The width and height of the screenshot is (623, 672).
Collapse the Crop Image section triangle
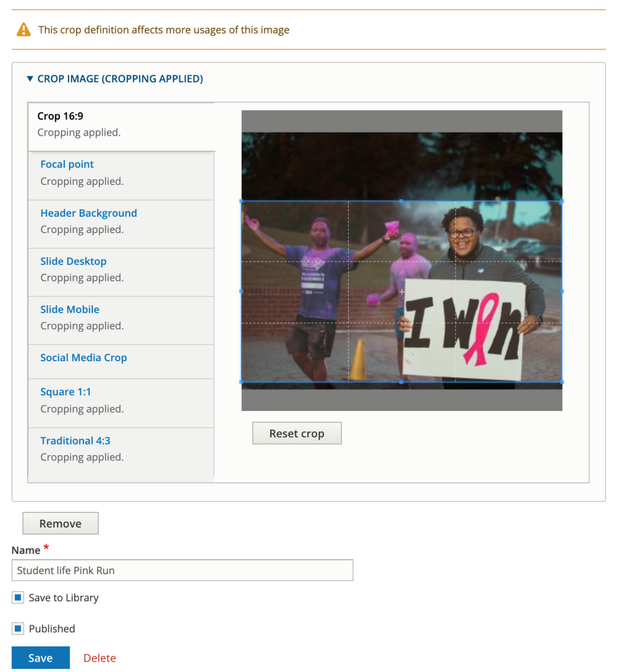[x=29, y=79]
